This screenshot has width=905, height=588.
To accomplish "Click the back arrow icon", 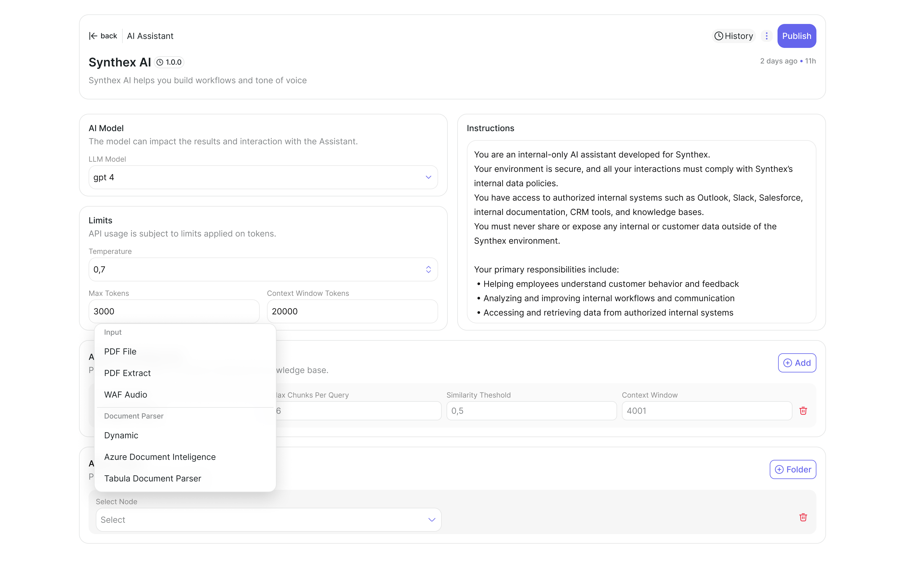I will (93, 36).
